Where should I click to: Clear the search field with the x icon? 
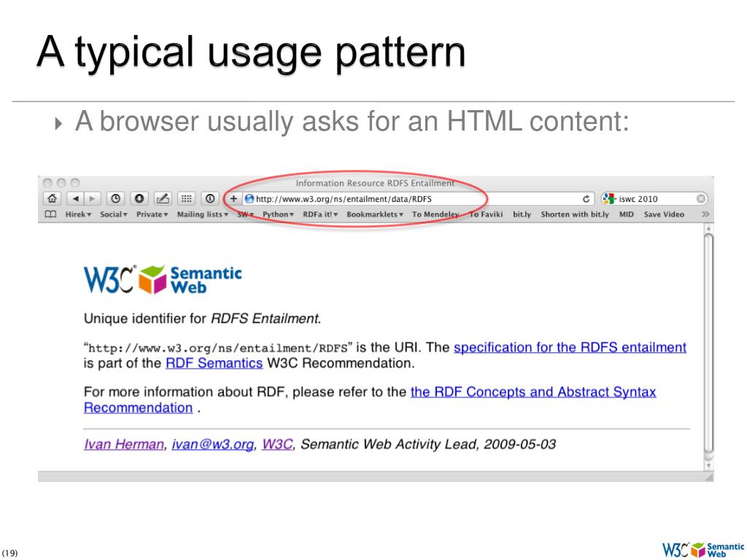(x=701, y=198)
